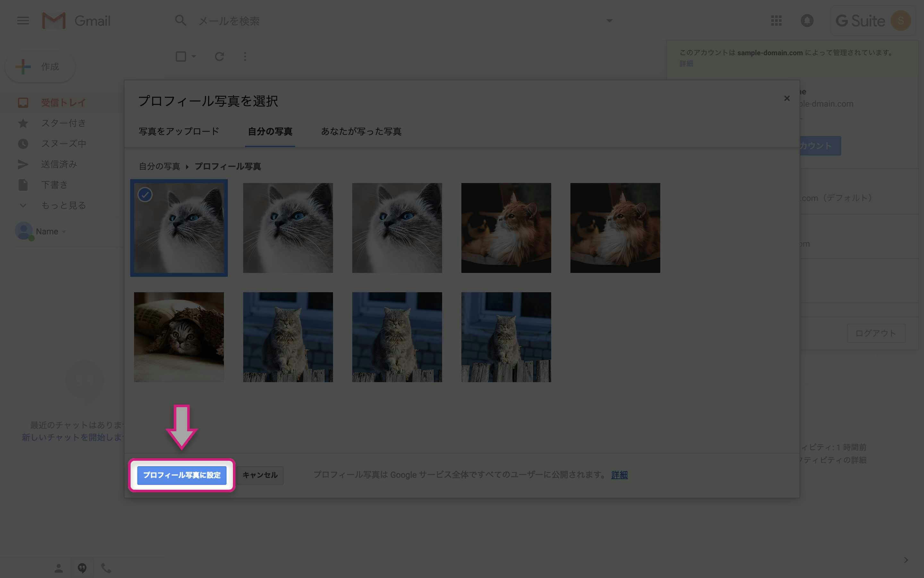This screenshot has width=924, height=578.
Task: Open phone calls icon at bottom
Action: (x=106, y=568)
